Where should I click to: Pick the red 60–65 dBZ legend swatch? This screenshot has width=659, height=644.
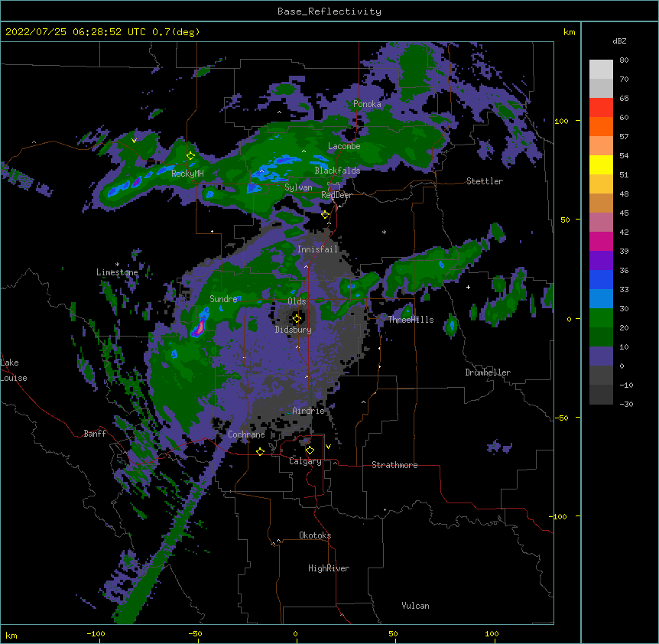coord(601,108)
